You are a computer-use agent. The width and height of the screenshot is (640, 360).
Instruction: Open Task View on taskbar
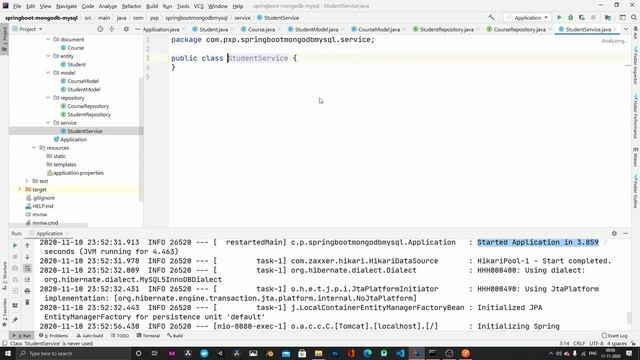click(155, 353)
